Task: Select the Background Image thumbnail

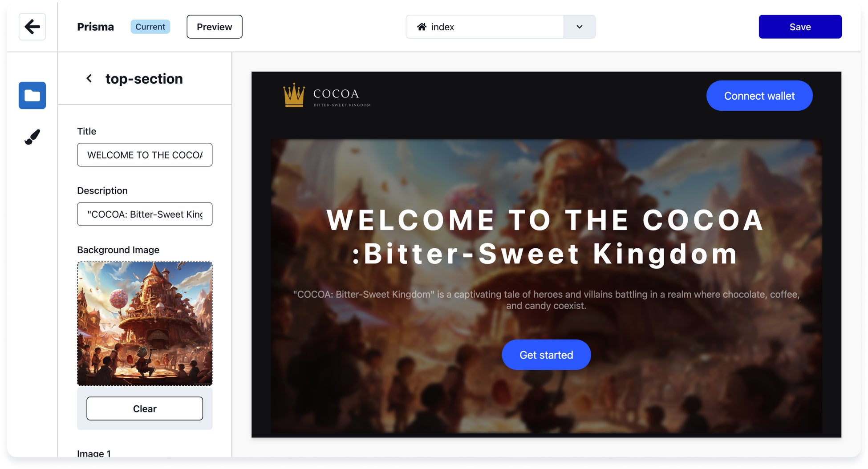Action: point(145,323)
